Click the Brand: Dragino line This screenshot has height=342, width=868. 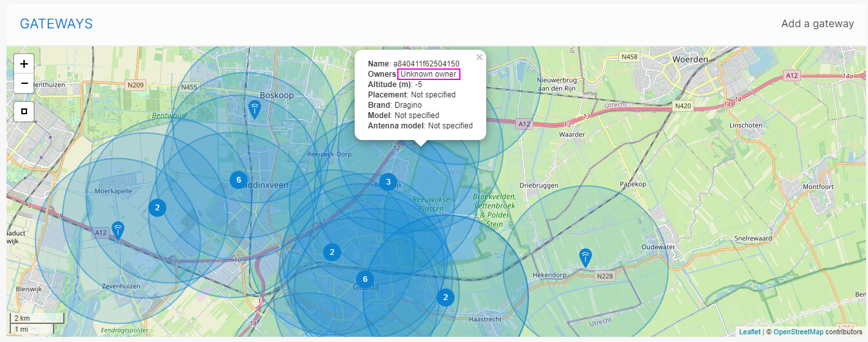[395, 105]
